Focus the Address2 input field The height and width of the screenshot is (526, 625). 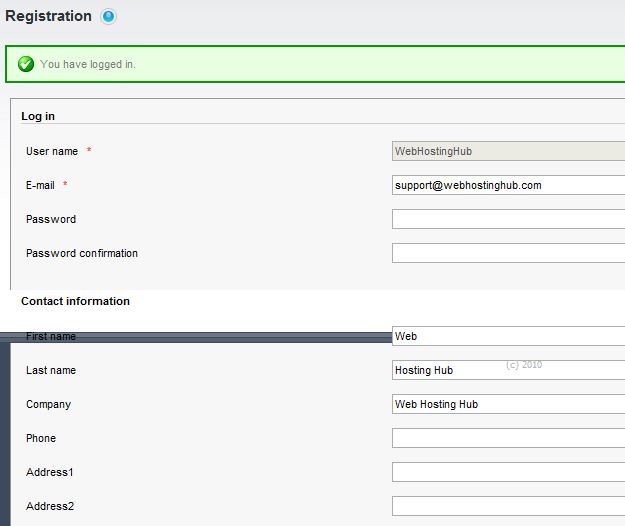point(508,506)
